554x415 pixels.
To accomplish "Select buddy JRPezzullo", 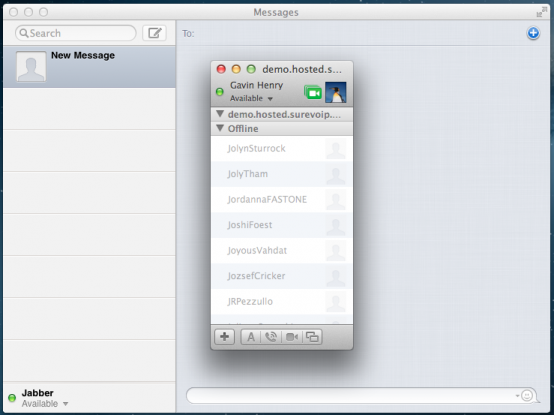I will click(282, 302).
